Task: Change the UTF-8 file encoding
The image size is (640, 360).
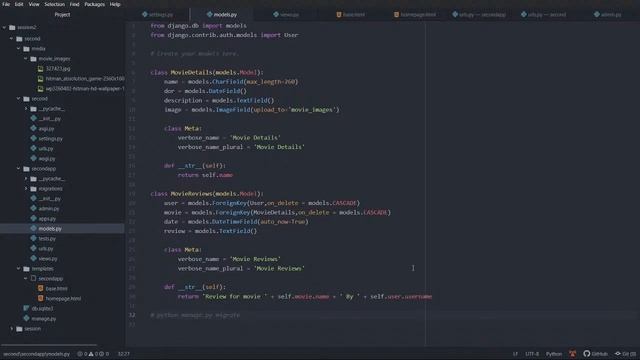Action: tap(532, 354)
